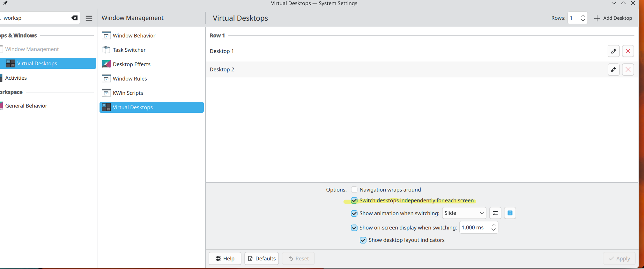
Task: Decrease on-screen display duration
Action: (x=493, y=230)
